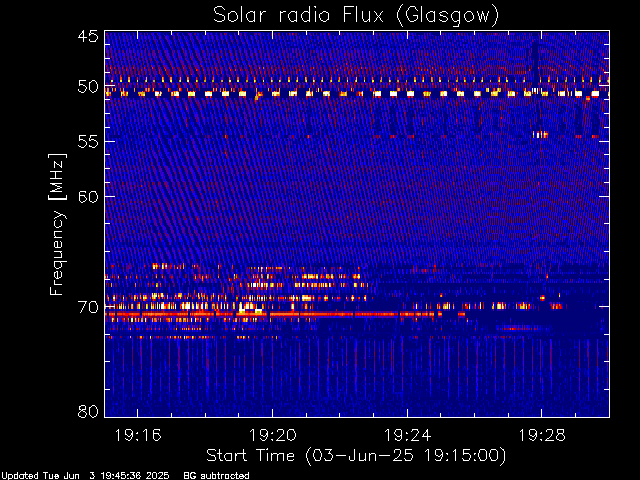Click the 60 frequency tick label
This screenshot has width=640, height=480.
[x=88, y=196]
